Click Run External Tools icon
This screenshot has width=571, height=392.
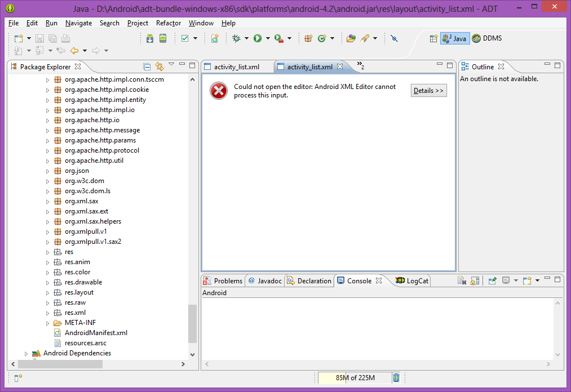click(279, 38)
